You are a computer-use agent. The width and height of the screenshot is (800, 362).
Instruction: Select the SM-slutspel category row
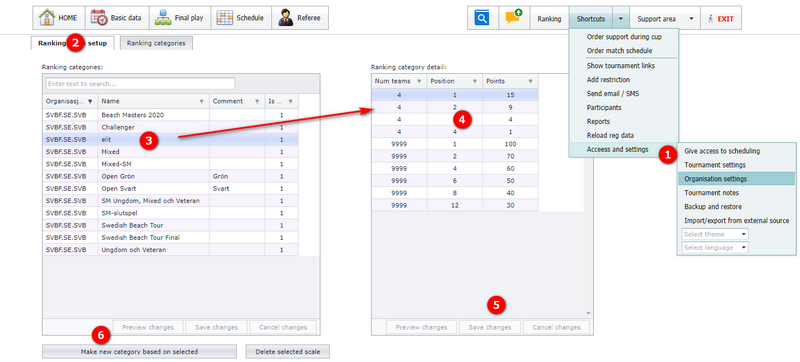170,213
